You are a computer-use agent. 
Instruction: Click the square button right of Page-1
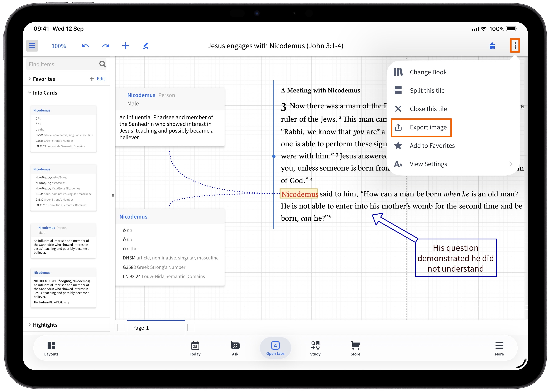click(191, 328)
